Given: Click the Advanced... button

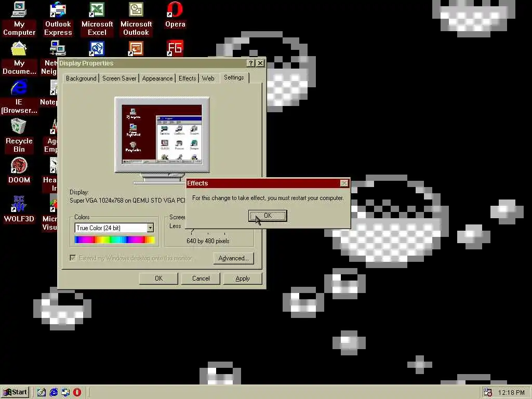Looking at the screenshot, I should [x=233, y=258].
